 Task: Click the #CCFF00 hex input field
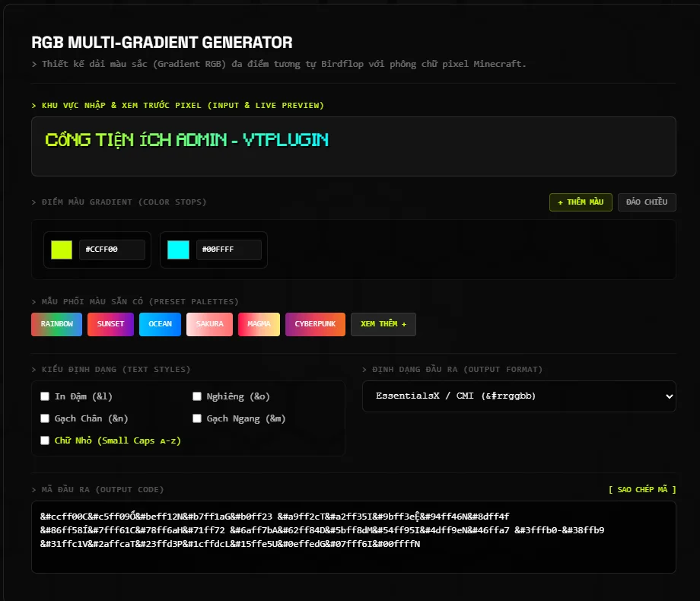point(112,250)
